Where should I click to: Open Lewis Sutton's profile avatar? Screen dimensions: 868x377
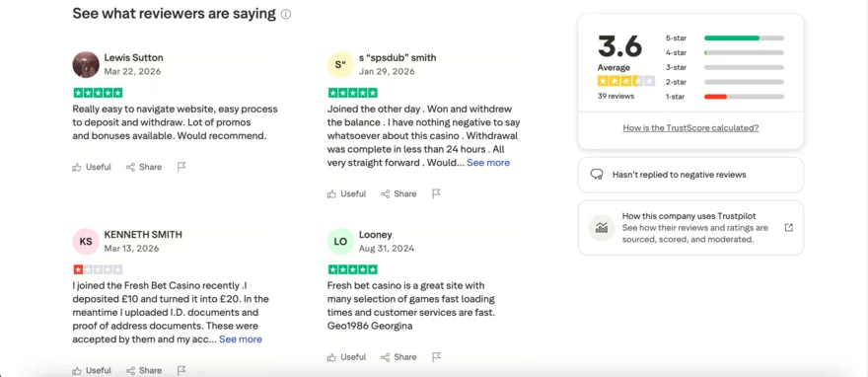(x=86, y=65)
